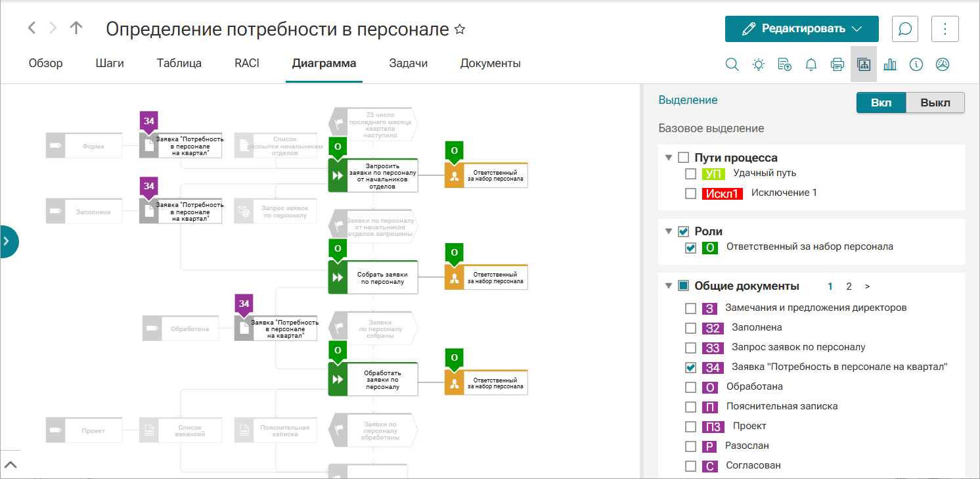Go up one level with the up arrow
Viewport: 980px width, 479px height.
pos(76,28)
